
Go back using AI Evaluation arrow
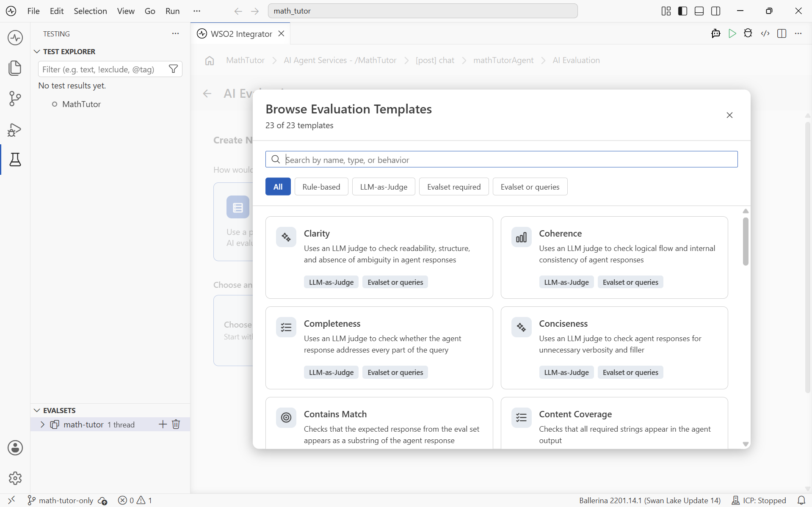[x=207, y=94]
